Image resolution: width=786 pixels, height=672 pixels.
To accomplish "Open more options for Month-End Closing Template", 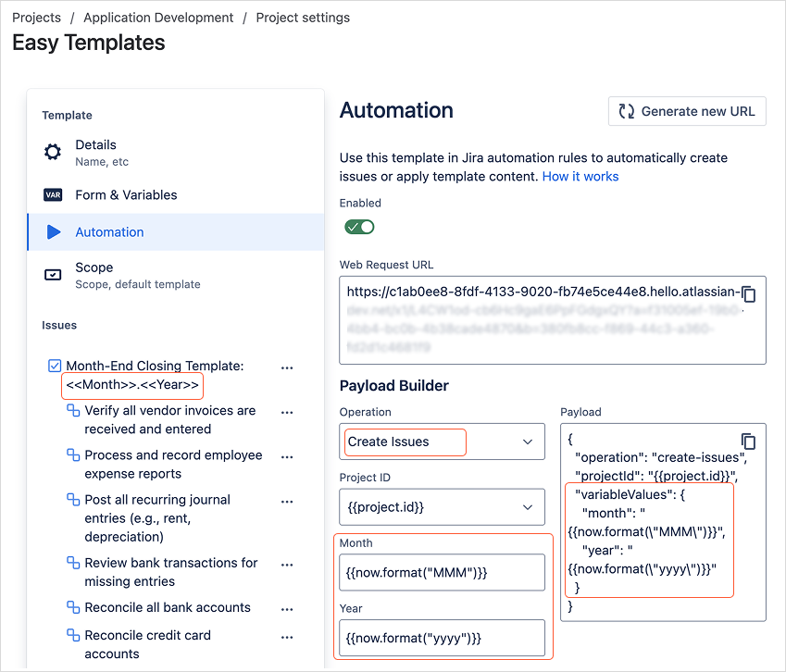I will 287,367.
